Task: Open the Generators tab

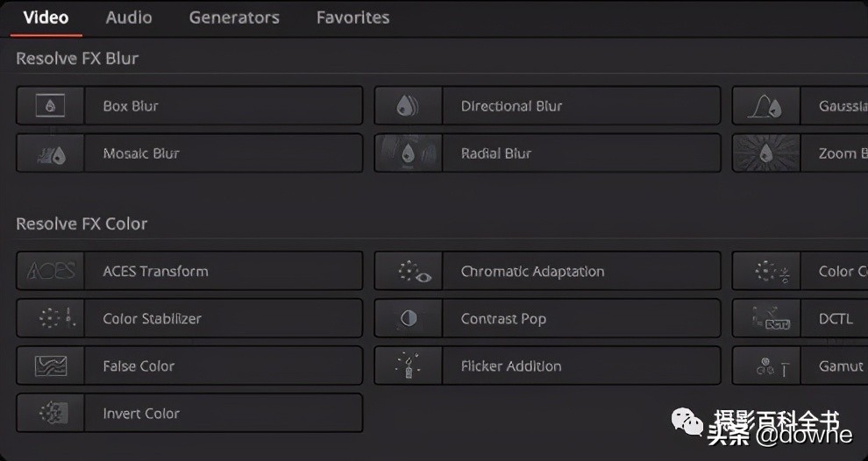Action: (x=234, y=18)
